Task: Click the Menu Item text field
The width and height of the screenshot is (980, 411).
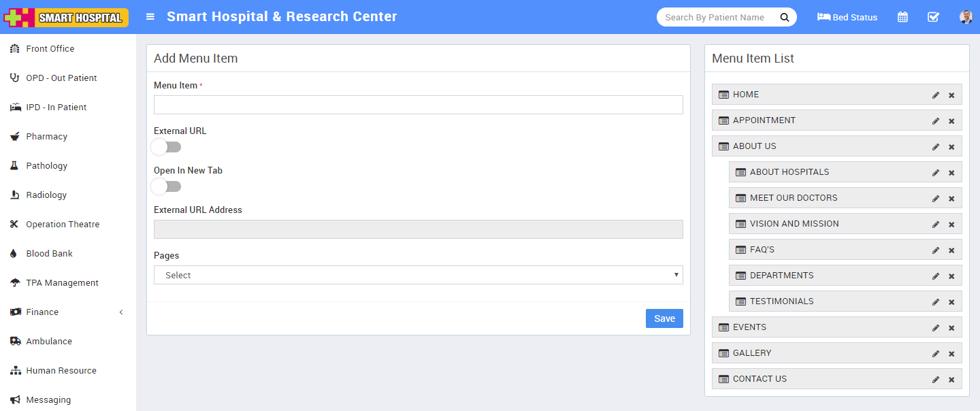Action: click(418, 105)
